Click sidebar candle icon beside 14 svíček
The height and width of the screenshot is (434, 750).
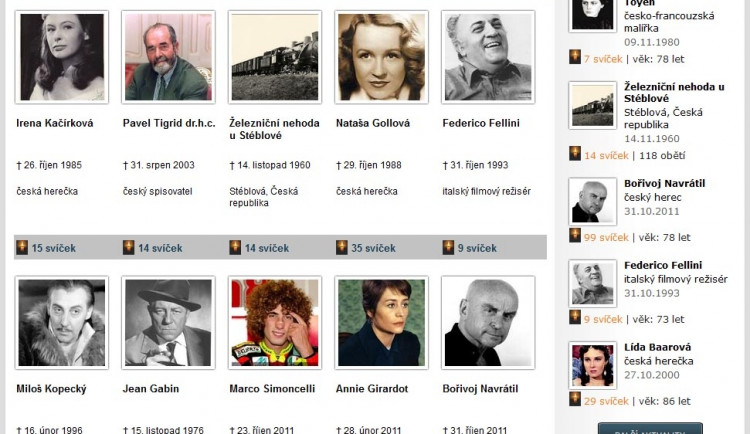click(575, 154)
